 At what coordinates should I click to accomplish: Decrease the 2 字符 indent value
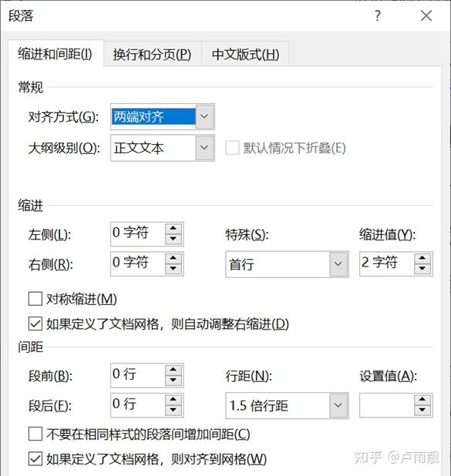[x=422, y=269]
